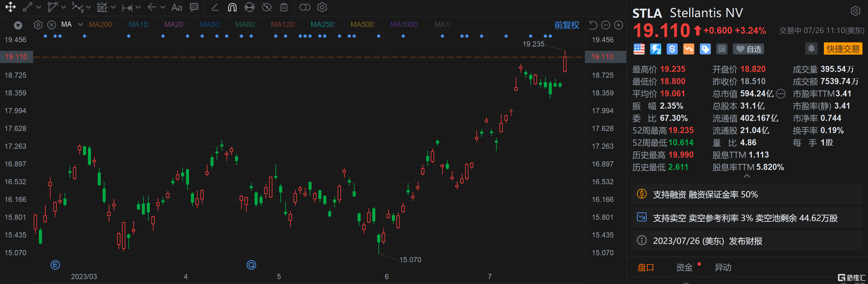Toggle hide drawings eye icon

[267, 7]
